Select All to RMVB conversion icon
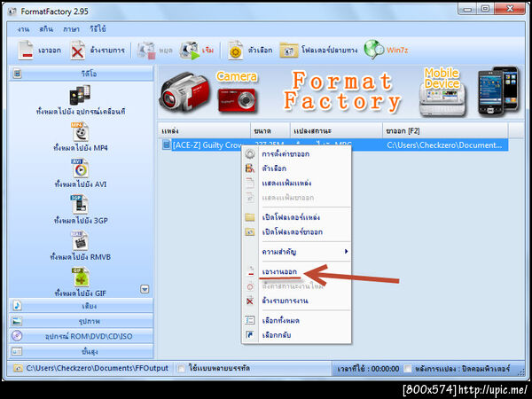Screen dimensions: 532x399 [80, 240]
